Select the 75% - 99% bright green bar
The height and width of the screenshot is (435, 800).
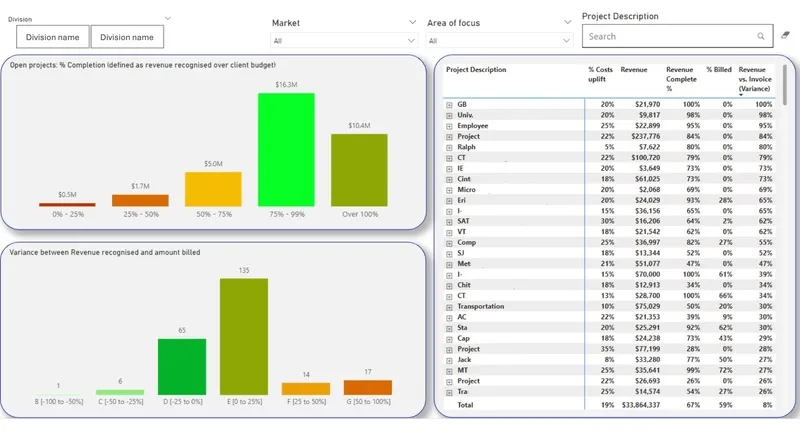(x=286, y=150)
